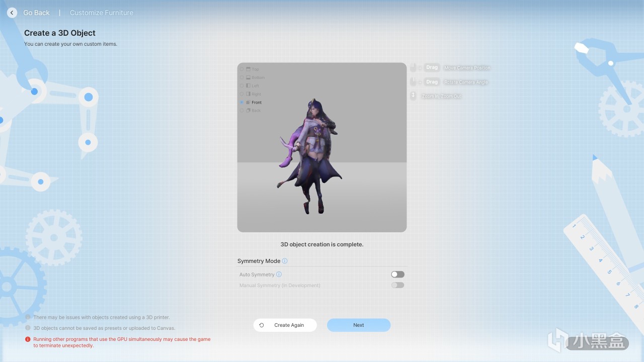Image resolution: width=644 pixels, height=362 pixels.
Task: Click the Next button
Action: pos(359,325)
